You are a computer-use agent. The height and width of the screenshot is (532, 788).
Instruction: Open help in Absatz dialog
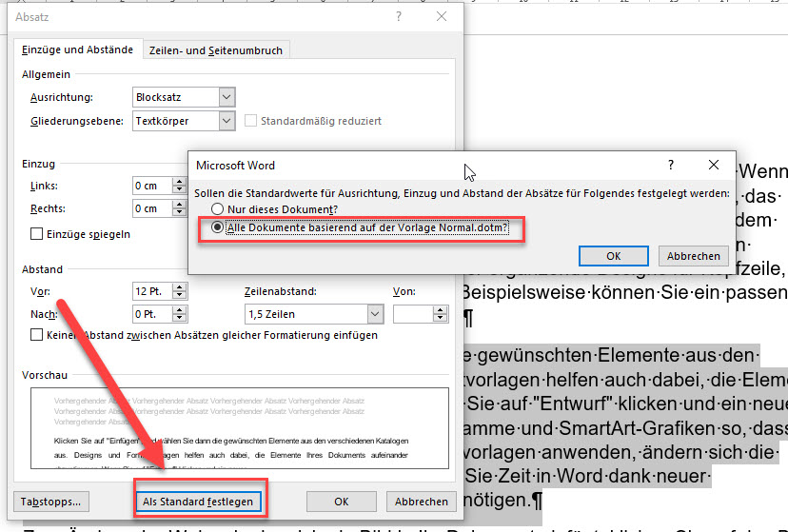[x=399, y=16]
